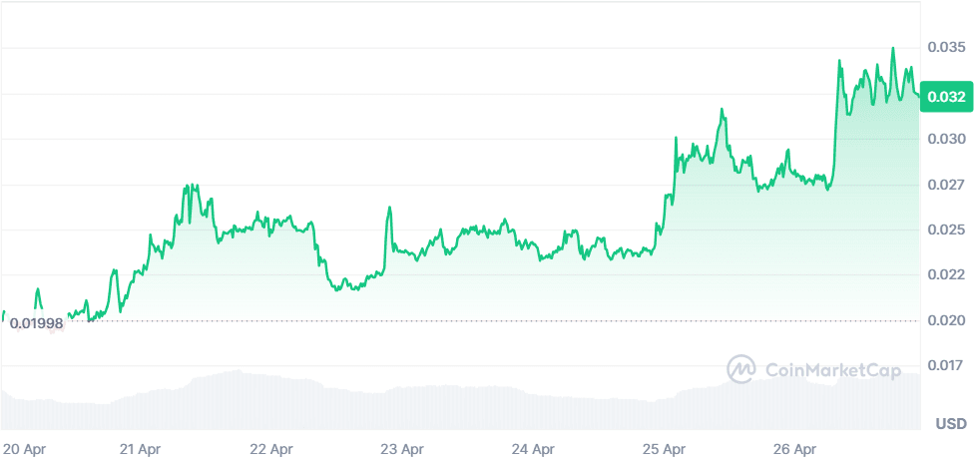Pick the 26 Apr date label
The image size is (980, 461).
[795, 449]
